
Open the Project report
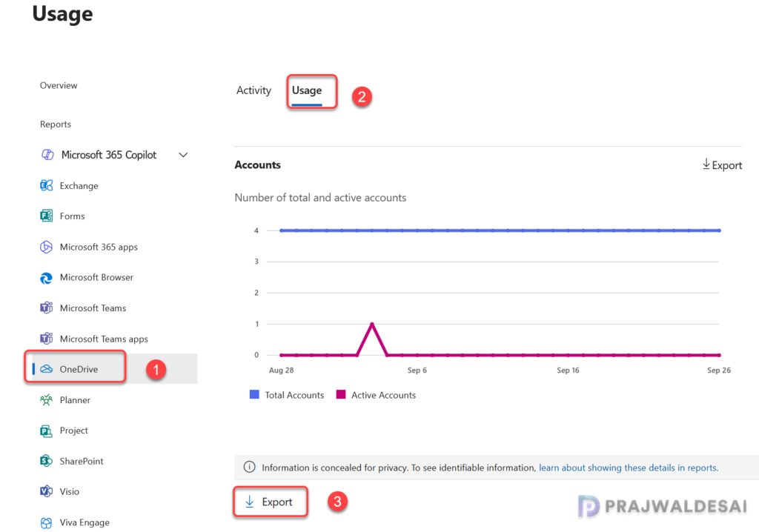(73, 430)
